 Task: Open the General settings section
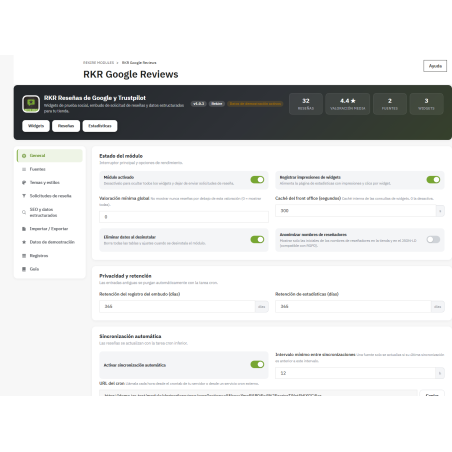click(50, 156)
